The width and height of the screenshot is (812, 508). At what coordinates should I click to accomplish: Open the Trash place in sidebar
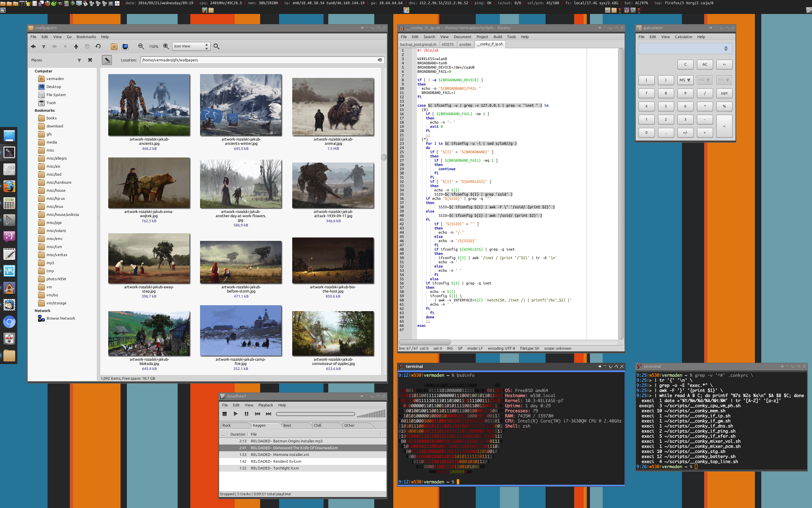tap(51, 103)
